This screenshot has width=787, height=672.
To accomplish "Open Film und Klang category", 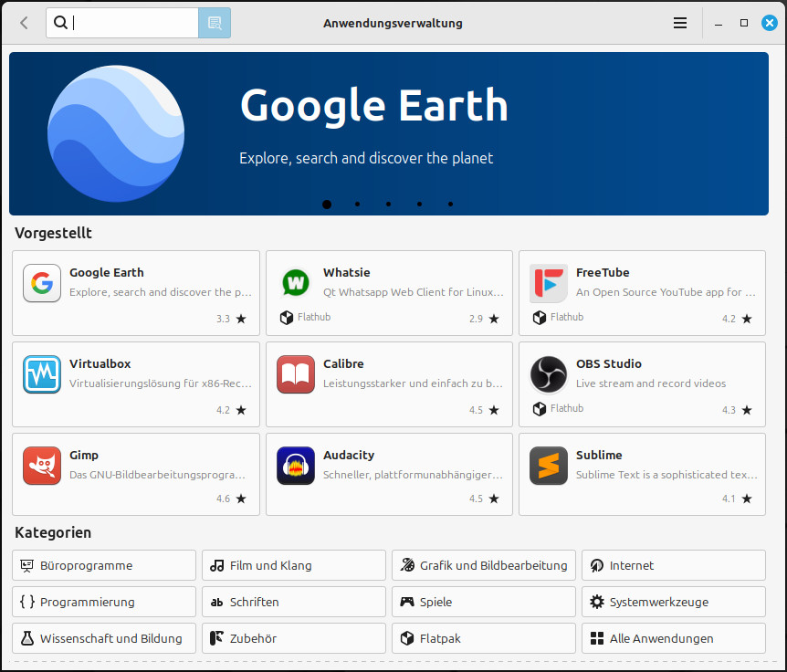I will [294, 565].
